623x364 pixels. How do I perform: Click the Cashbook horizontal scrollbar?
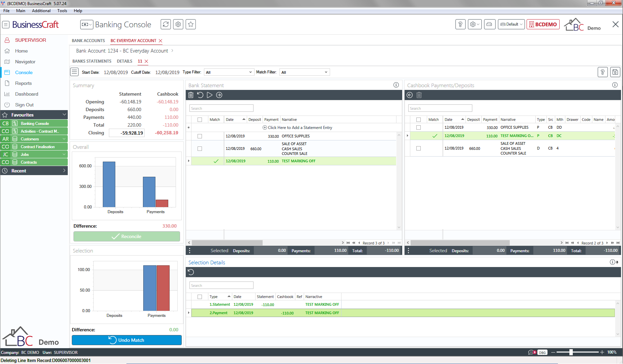[460, 243]
